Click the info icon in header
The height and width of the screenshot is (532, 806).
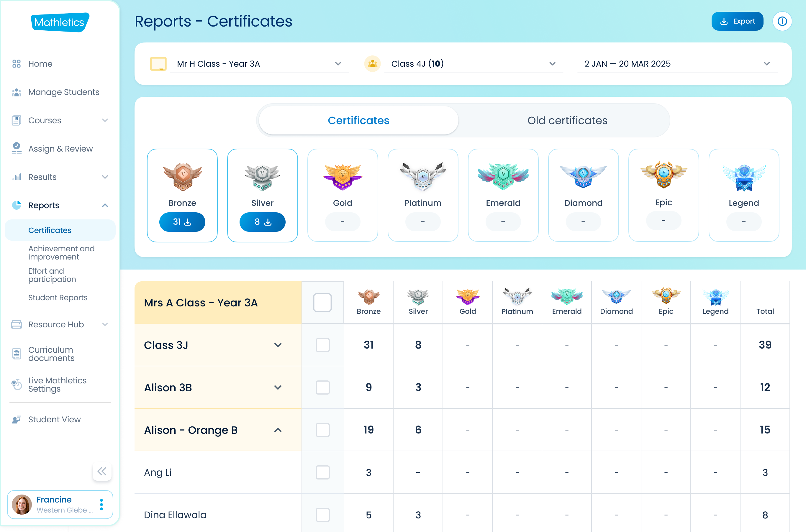(x=782, y=21)
